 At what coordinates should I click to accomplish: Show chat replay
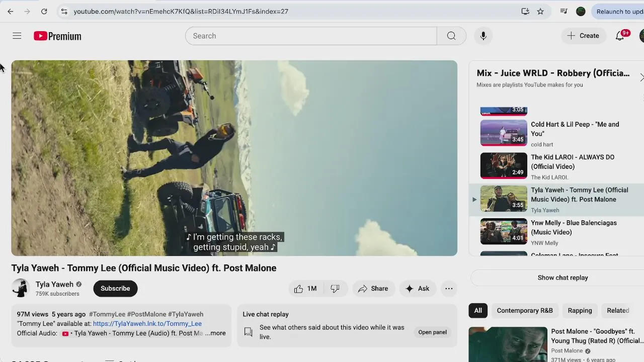click(x=562, y=278)
